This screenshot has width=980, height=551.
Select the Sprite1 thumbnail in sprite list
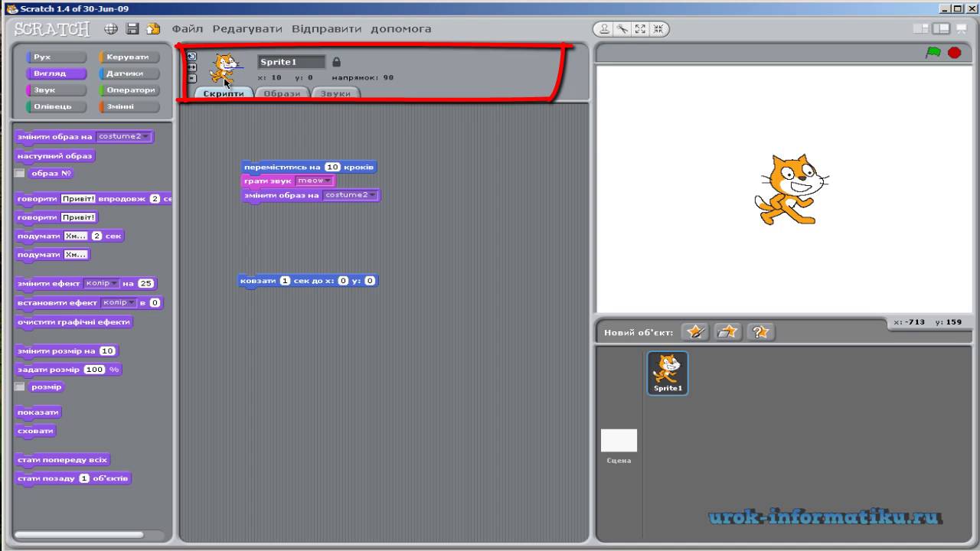(668, 373)
